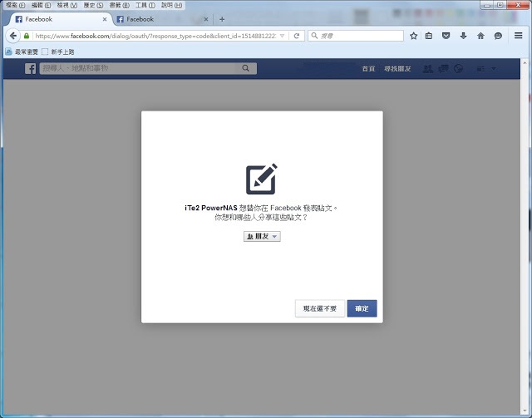The image size is (532, 418).
Task: Open the bookmarks list icon
Action: (x=429, y=36)
